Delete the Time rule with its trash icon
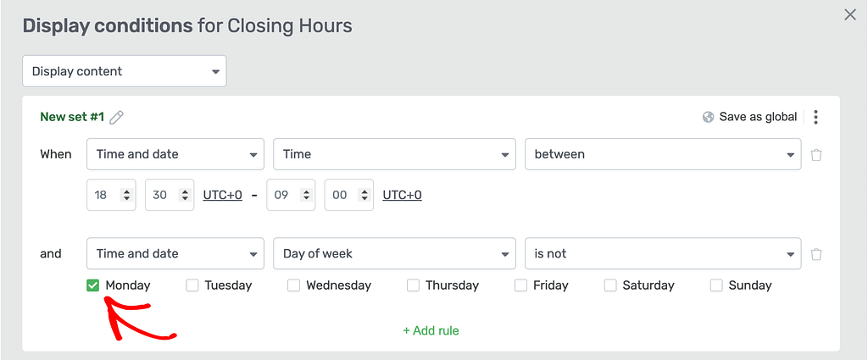Screen dimensions: 868x360 816,155
